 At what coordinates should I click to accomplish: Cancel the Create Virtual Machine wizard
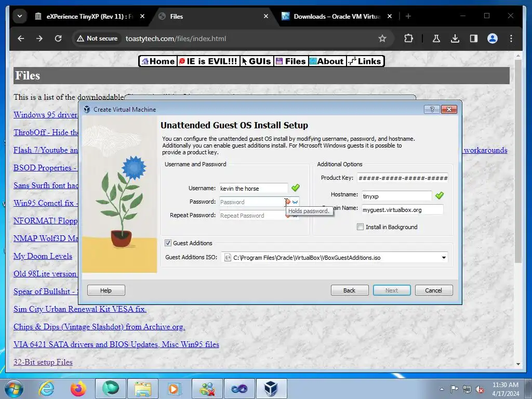coord(434,290)
